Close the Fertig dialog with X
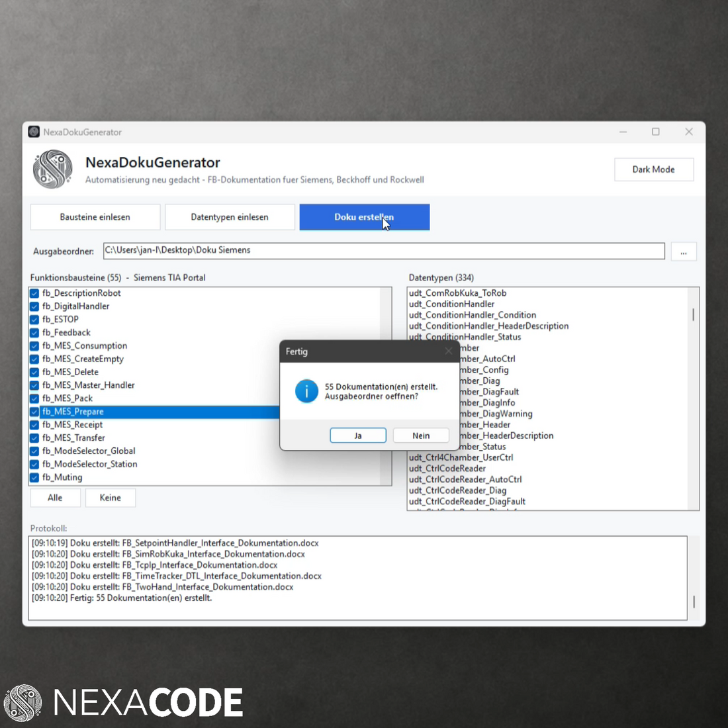 (448, 351)
